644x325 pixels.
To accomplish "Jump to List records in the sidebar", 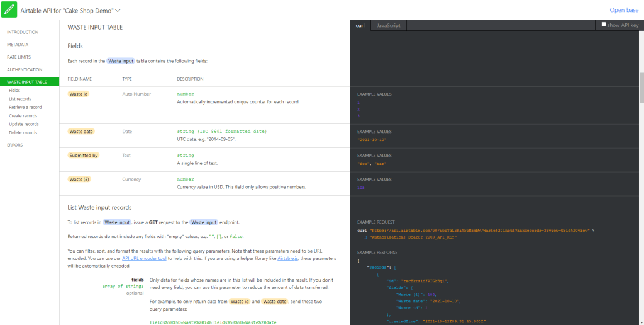I will click(x=19, y=99).
